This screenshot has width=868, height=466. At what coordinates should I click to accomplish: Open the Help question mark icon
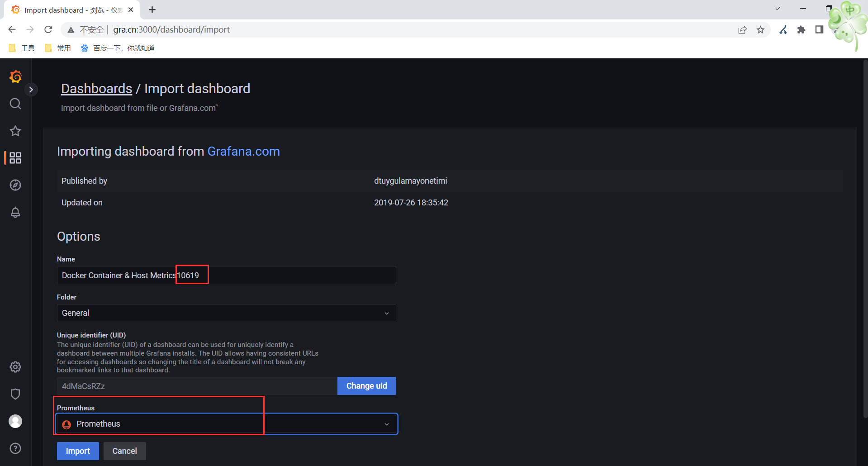15,448
